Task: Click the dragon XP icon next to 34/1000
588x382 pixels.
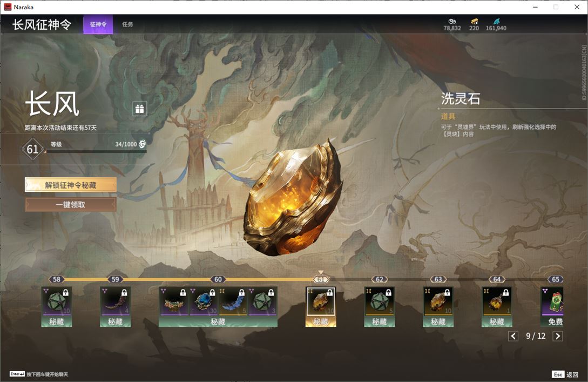Action: (143, 144)
